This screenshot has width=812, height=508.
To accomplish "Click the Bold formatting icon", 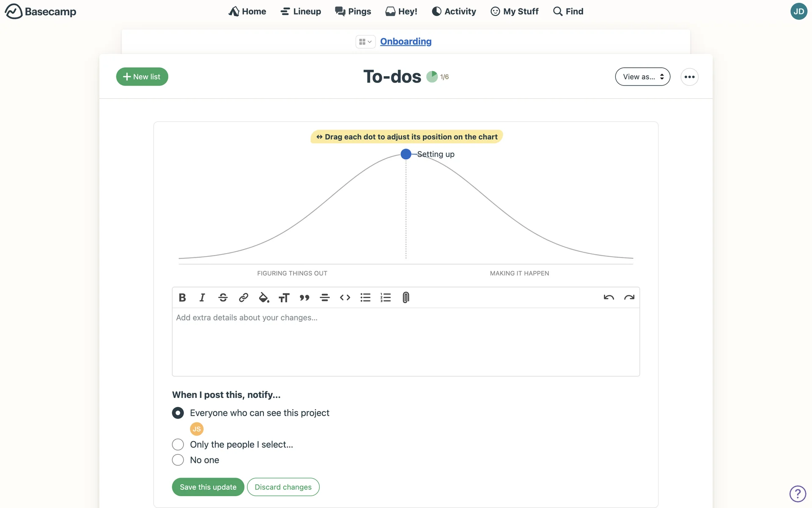I will (182, 298).
